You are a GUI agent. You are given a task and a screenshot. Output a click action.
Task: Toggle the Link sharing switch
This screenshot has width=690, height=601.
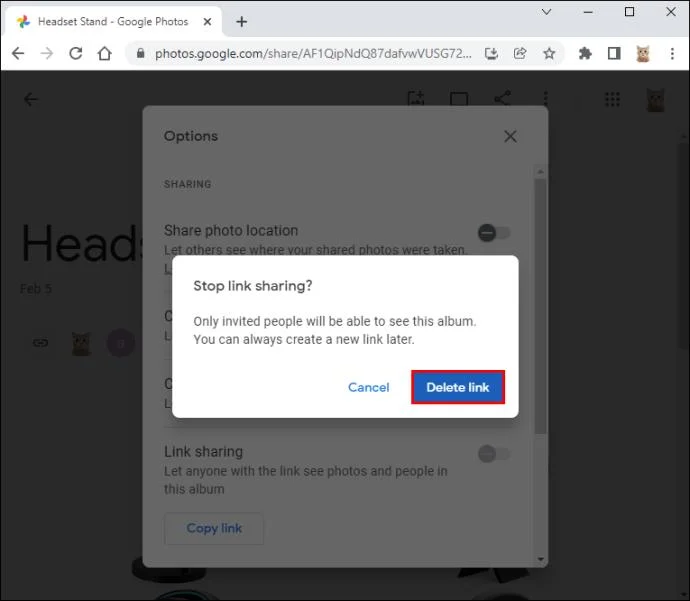click(x=494, y=454)
